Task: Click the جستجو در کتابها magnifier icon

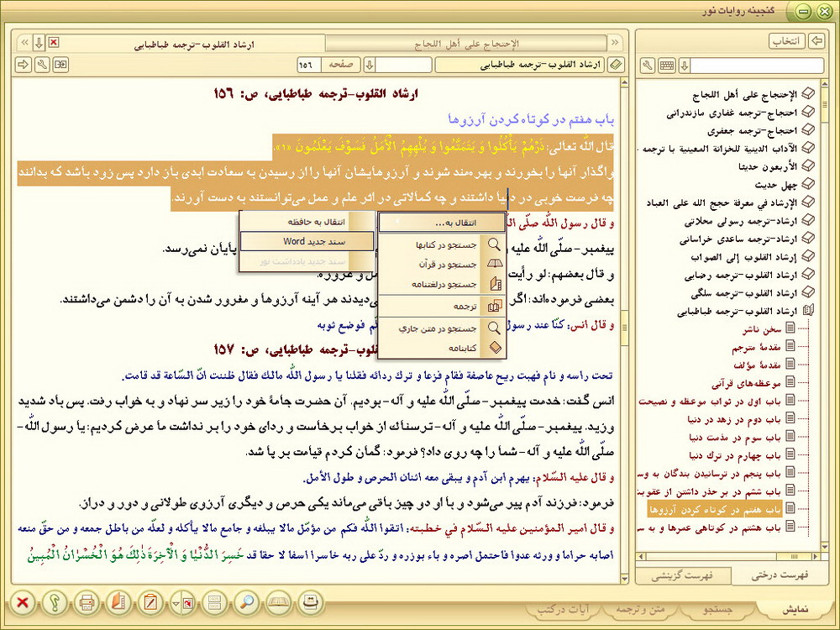Action: point(493,244)
